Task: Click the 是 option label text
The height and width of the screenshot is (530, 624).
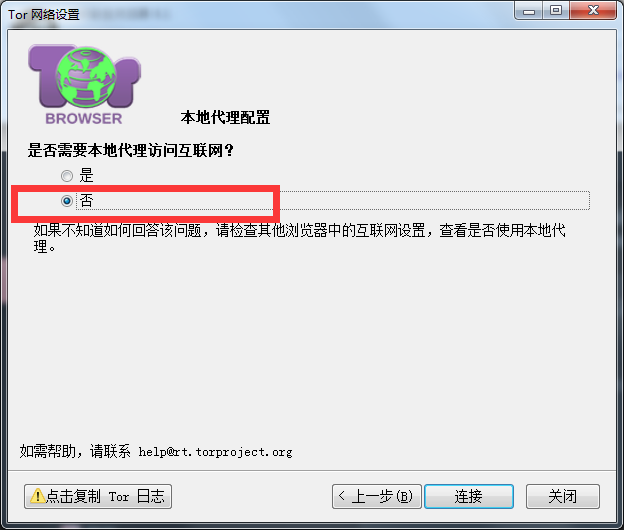Action: tap(86, 175)
